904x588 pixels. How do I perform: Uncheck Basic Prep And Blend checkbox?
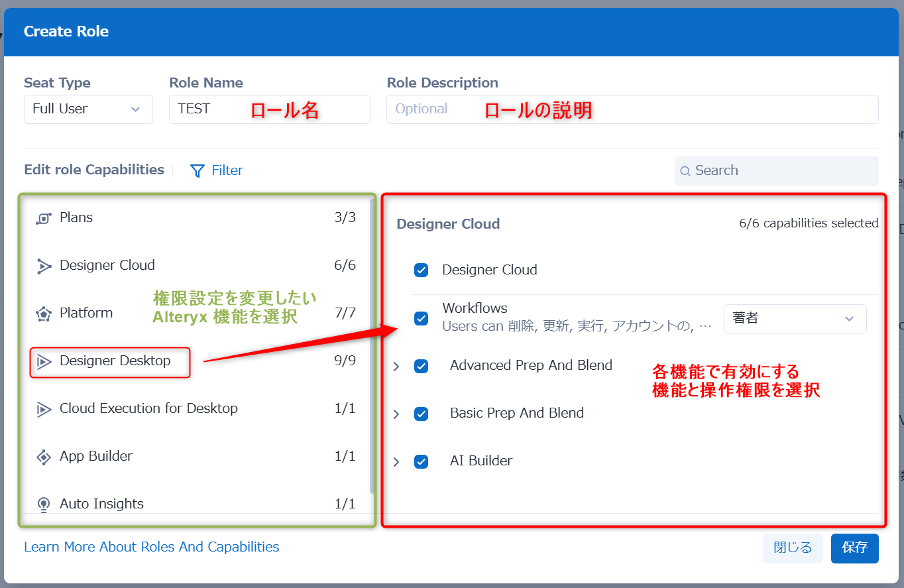pyautogui.click(x=421, y=414)
